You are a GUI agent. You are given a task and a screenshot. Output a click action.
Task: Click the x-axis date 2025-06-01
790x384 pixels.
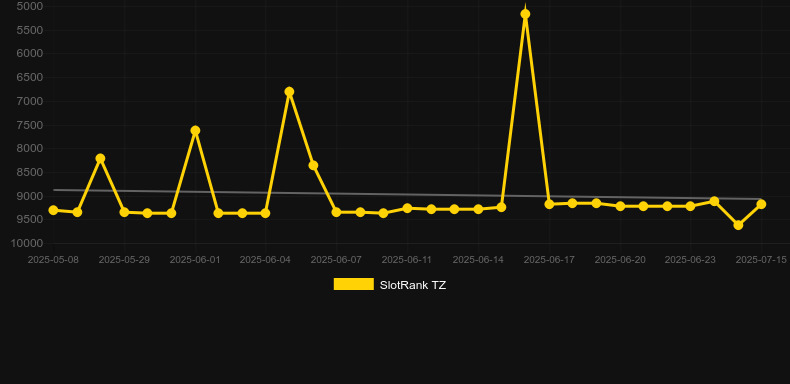(195, 260)
